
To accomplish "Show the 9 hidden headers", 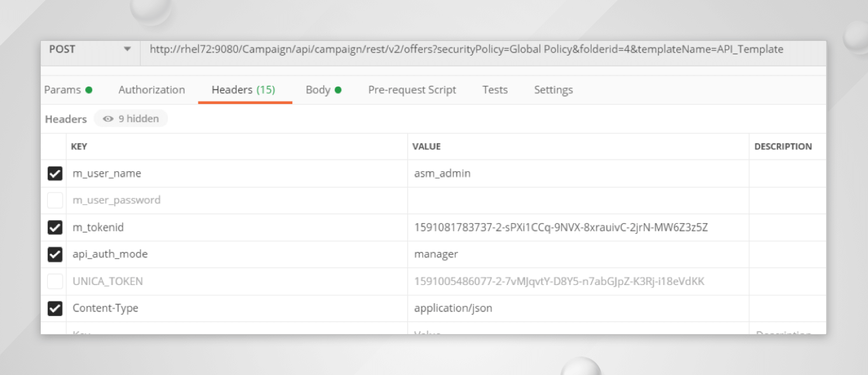I will [131, 119].
